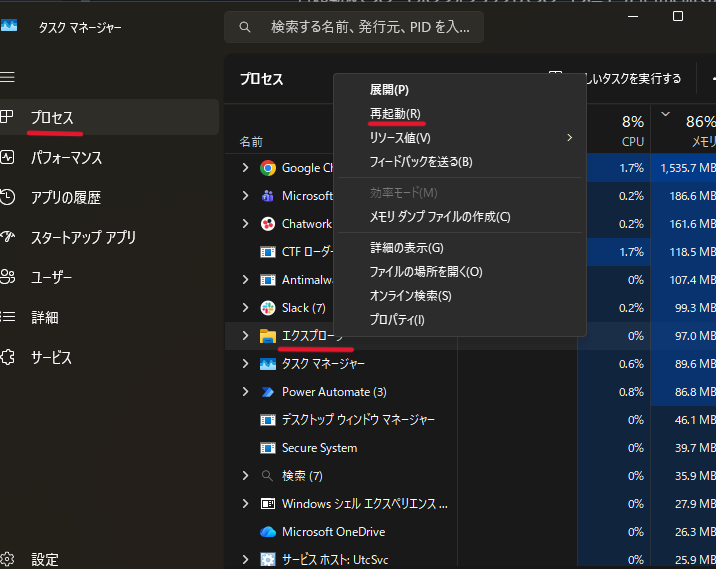
Task: Expand the Google Chrome process group
Action: coord(245,168)
